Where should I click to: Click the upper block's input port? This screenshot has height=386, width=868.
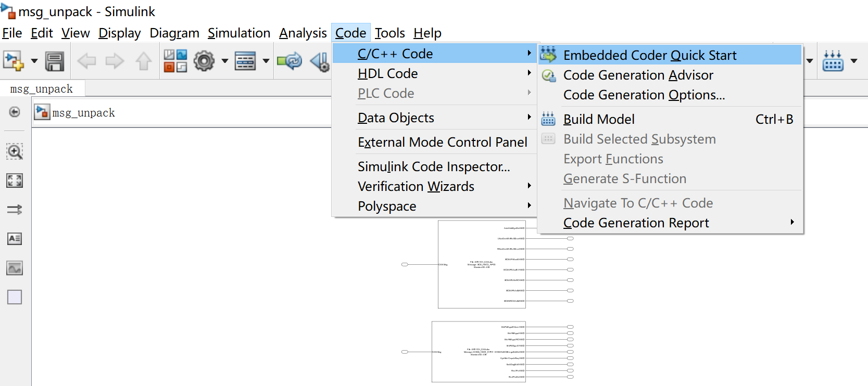coord(405,264)
